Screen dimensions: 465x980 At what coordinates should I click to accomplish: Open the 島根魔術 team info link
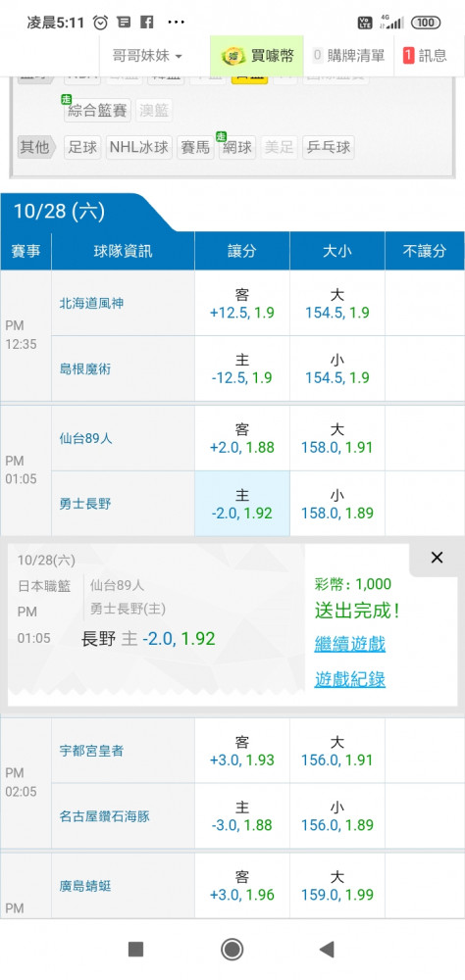coord(85,368)
